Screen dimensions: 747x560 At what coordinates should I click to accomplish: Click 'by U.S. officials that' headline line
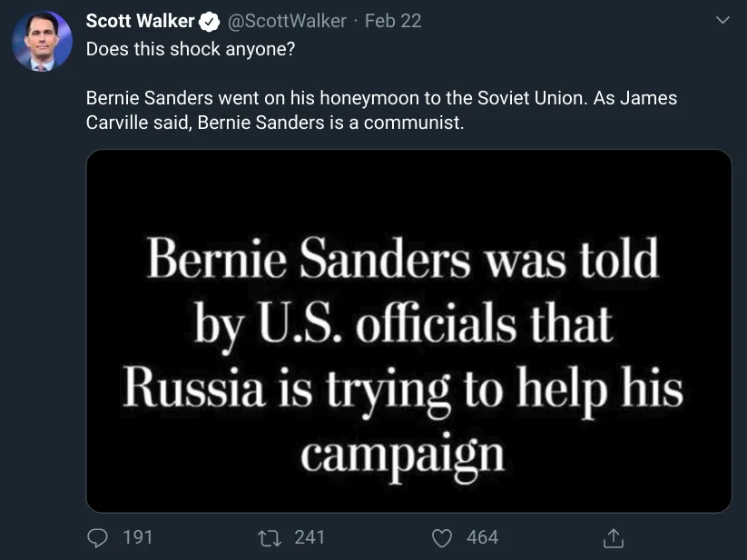coord(403,326)
